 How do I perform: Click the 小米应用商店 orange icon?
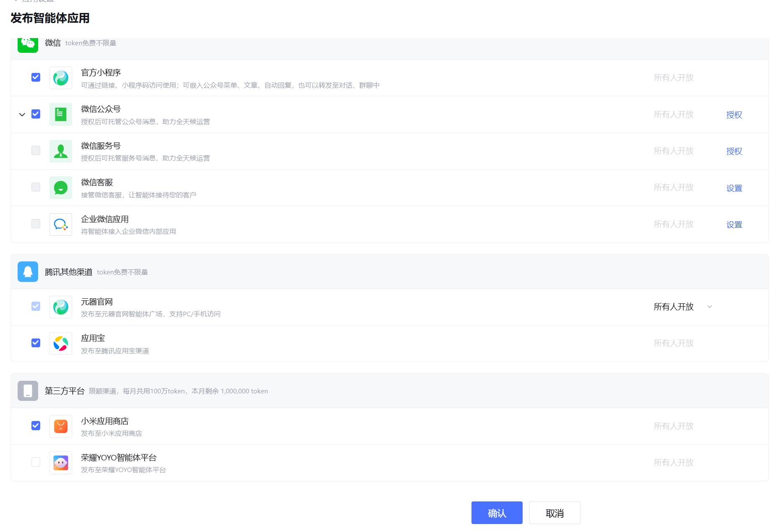(x=61, y=426)
